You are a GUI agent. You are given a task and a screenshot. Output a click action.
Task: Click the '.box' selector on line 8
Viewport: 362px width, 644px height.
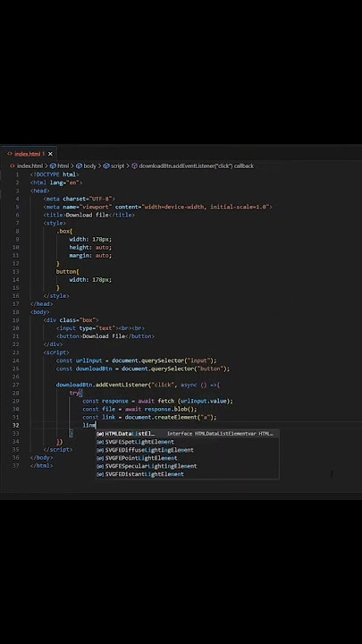click(63, 232)
